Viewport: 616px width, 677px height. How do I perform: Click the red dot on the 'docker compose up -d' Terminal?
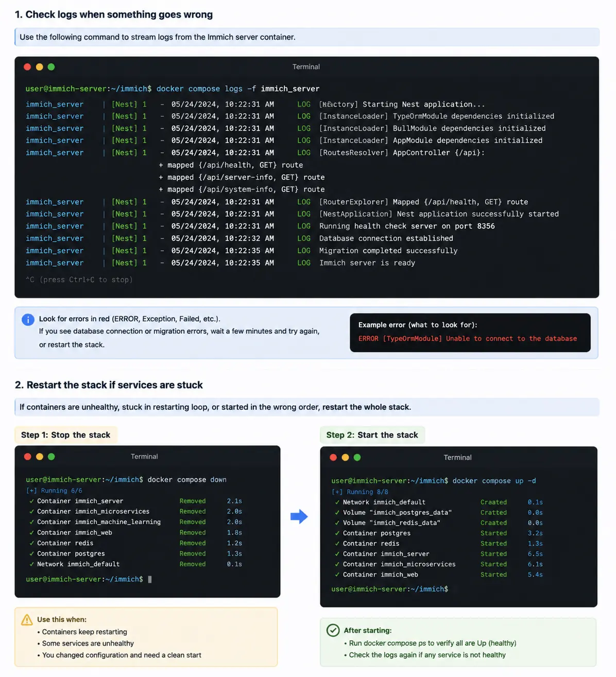coord(333,458)
